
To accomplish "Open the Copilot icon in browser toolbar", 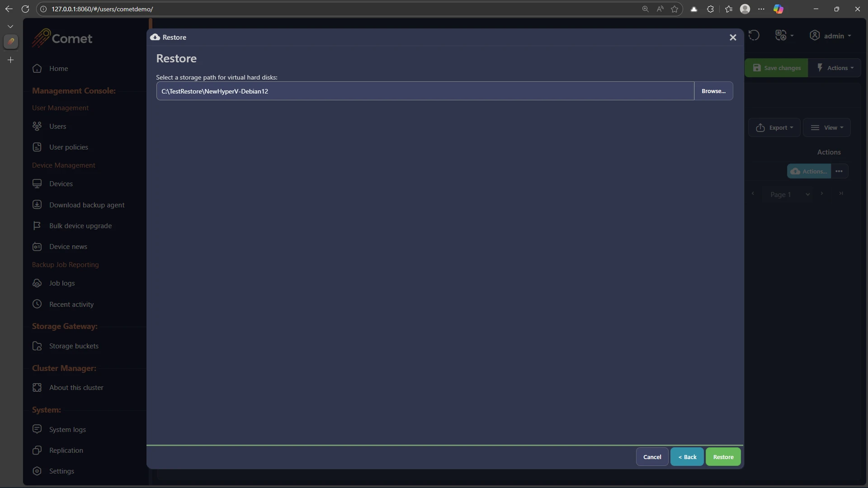I will 778,9.
